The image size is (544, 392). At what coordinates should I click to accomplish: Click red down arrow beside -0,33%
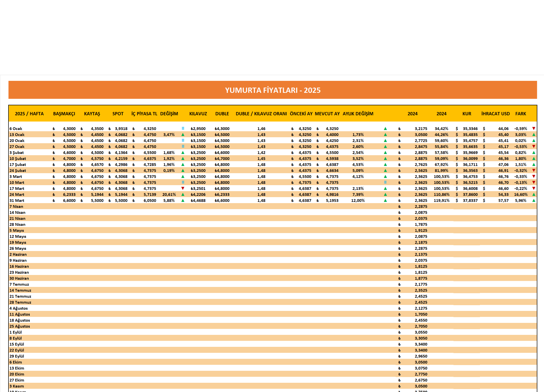coord(534,176)
